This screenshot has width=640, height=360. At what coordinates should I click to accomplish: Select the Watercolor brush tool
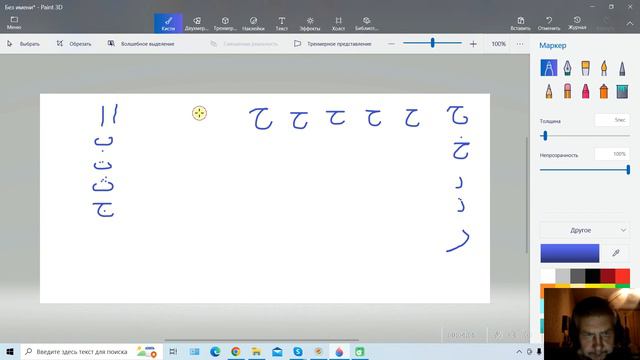[604, 68]
